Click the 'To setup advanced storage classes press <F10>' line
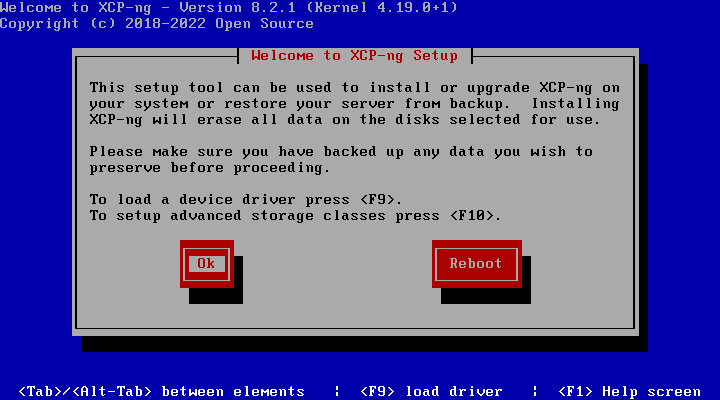The width and height of the screenshot is (720, 400). pos(295,215)
